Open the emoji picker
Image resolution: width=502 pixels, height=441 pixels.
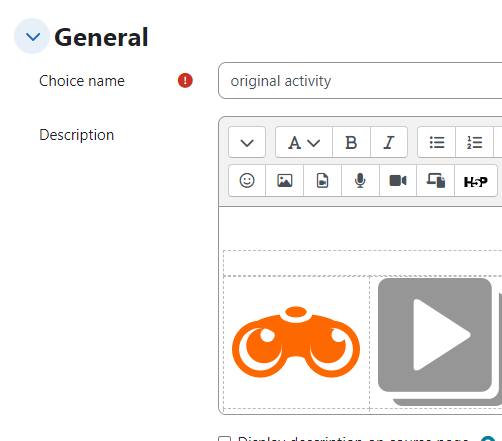(x=247, y=181)
